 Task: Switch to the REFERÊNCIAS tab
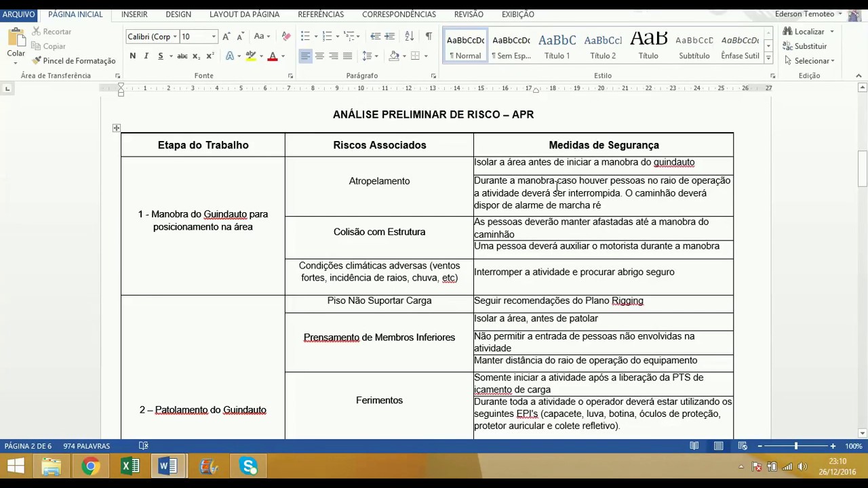coord(321,14)
